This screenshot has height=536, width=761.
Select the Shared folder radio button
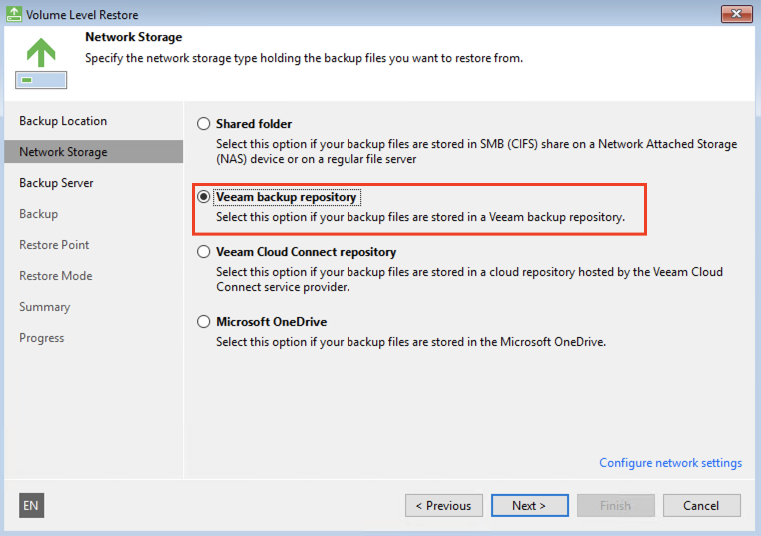pyautogui.click(x=204, y=124)
